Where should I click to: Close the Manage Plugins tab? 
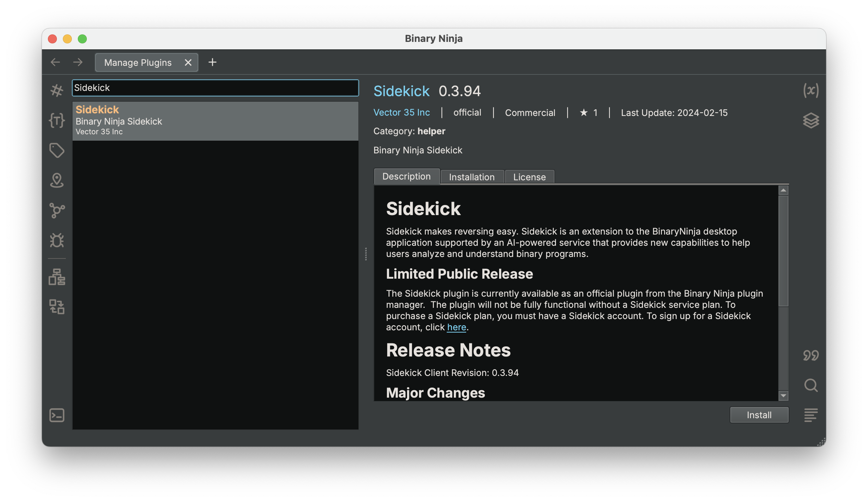click(x=188, y=62)
